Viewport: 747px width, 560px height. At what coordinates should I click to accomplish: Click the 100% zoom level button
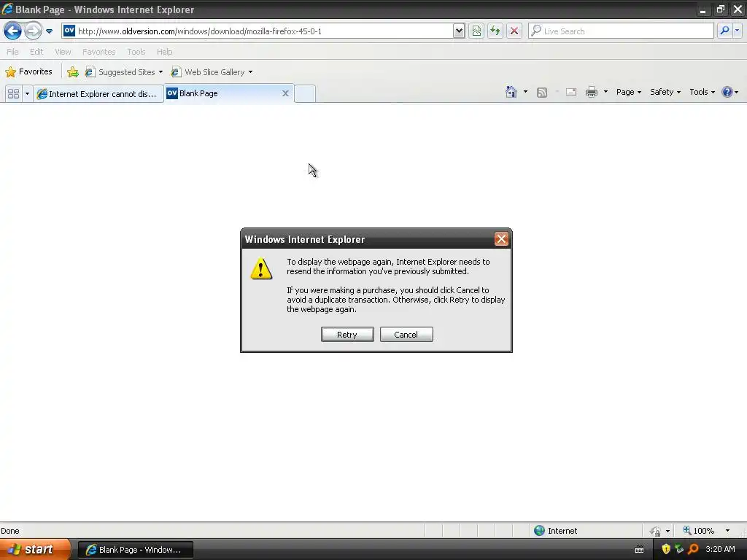(x=699, y=531)
